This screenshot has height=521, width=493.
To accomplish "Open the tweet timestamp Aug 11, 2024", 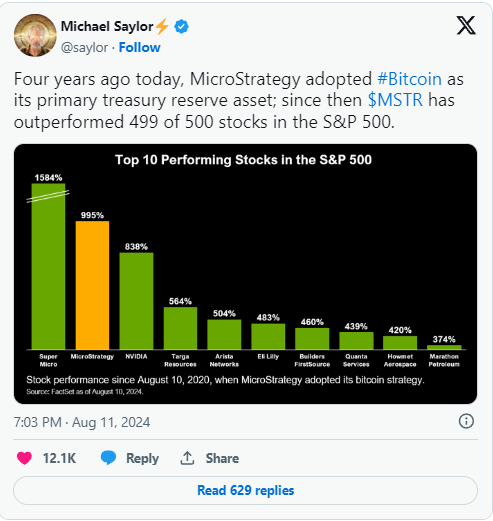I will point(82,422).
